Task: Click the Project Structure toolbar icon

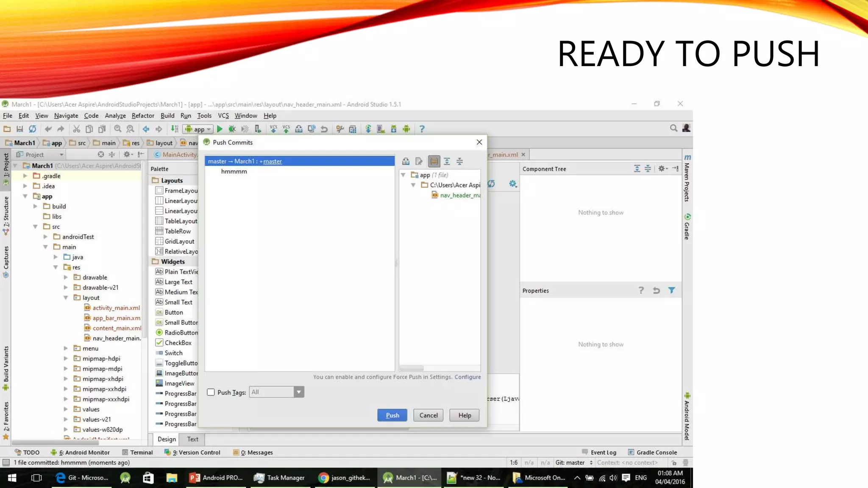Action: [353, 129]
